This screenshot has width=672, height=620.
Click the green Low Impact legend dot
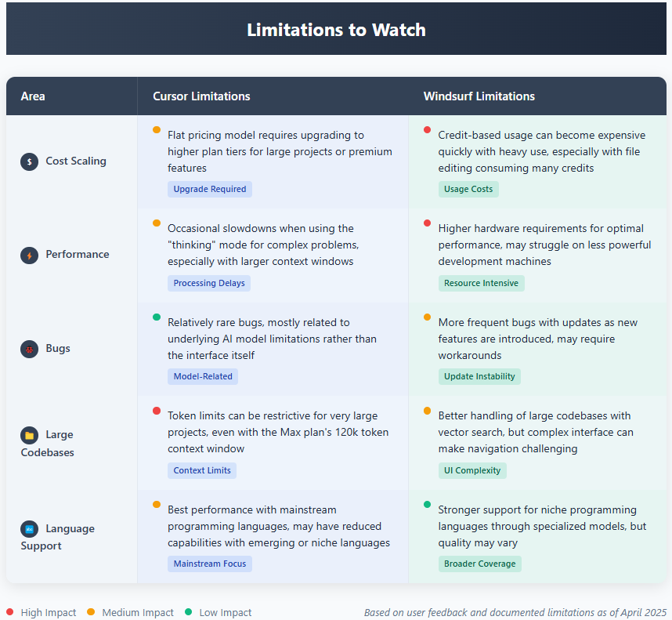click(x=188, y=612)
